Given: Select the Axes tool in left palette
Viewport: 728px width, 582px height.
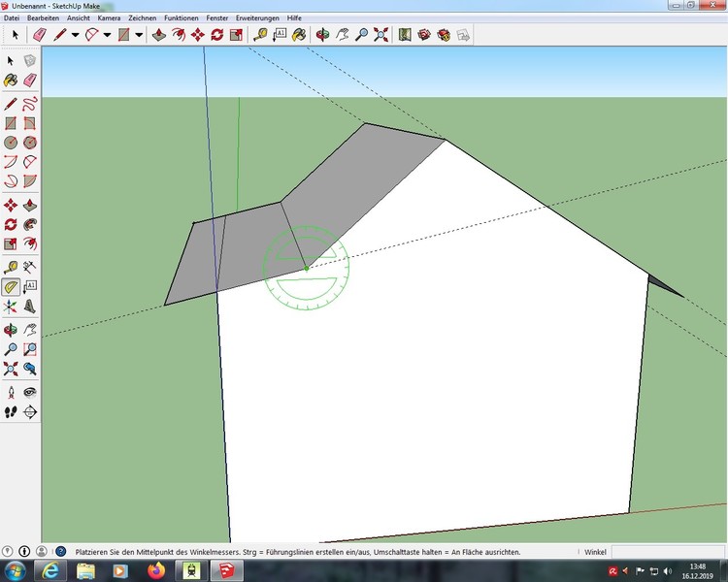Looking at the screenshot, I should coord(11,307).
